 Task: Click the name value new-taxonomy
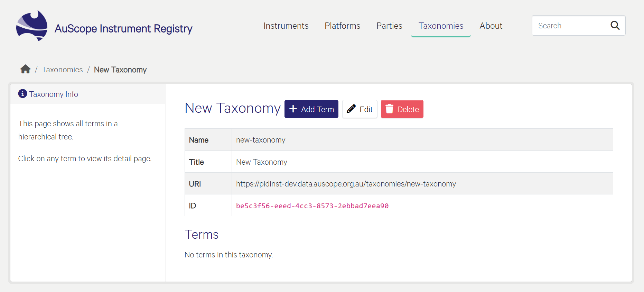click(x=261, y=140)
